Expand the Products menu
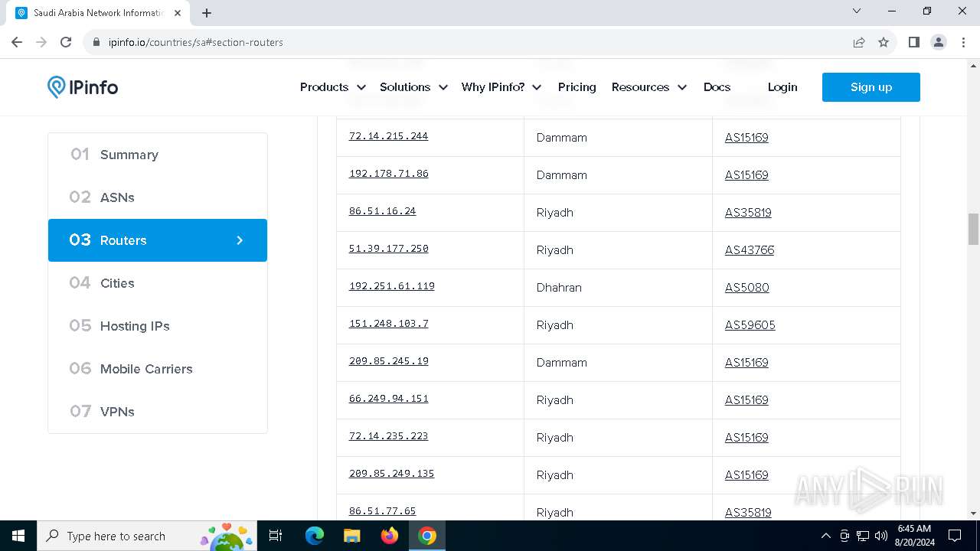Image resolution: width=980 pixels, height=551 pixels. 332,87
